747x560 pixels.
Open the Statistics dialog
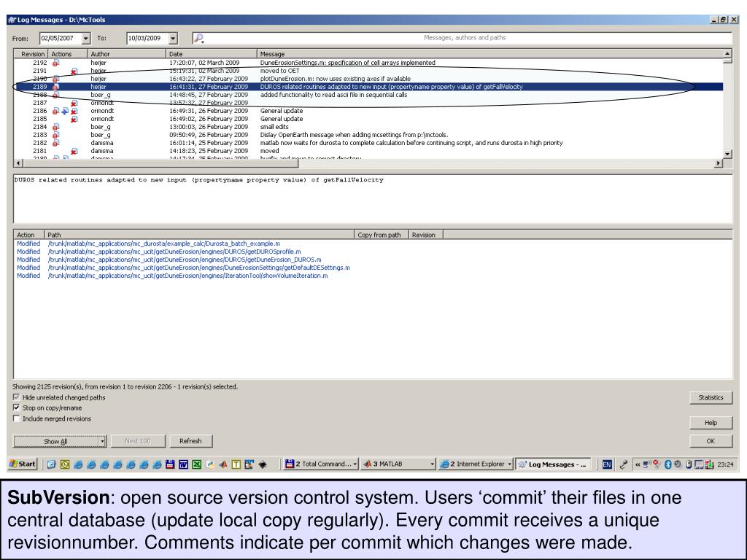tap(711, 397)
